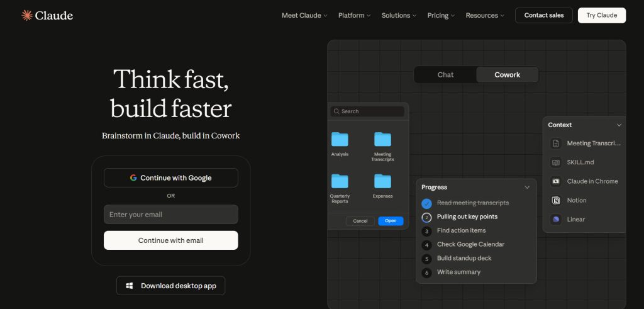The image size is (644, 309).
Task: Open the Analysis folder icon
Action: pyautogui.click(x=340, y=140)
